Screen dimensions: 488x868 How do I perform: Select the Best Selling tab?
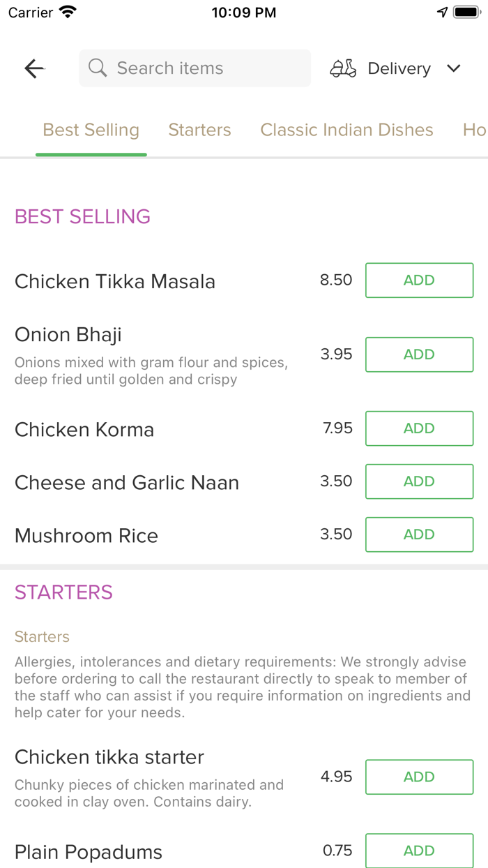[x=91, y=130]
